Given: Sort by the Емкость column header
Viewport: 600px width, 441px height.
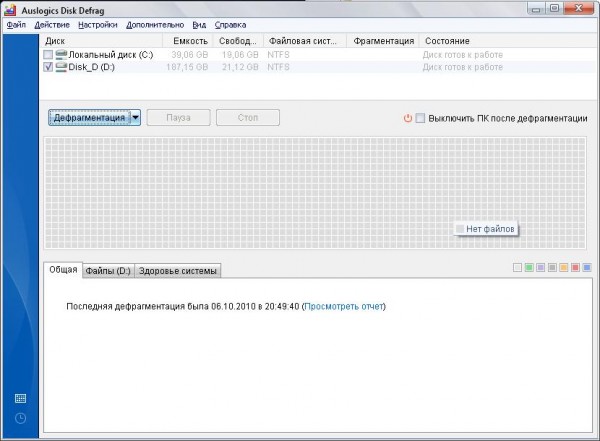Looking at the screenshot, I should (x=188, y=41).
